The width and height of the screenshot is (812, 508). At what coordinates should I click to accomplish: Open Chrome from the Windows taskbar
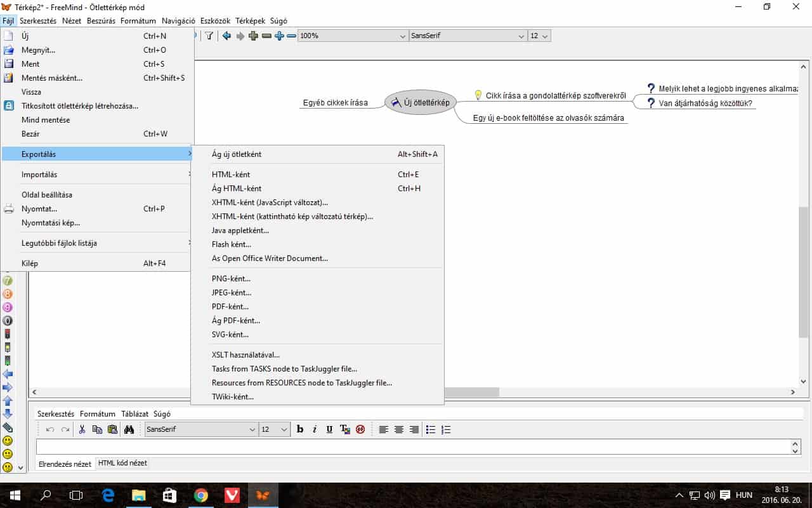point(201,495)
